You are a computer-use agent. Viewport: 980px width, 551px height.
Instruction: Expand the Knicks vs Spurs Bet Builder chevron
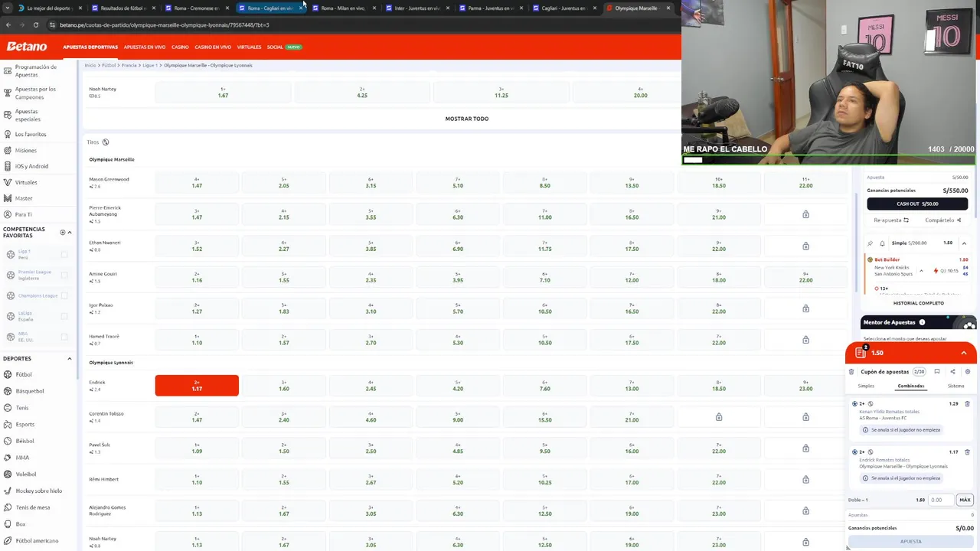pyautogui.click(x=921, y=271)
